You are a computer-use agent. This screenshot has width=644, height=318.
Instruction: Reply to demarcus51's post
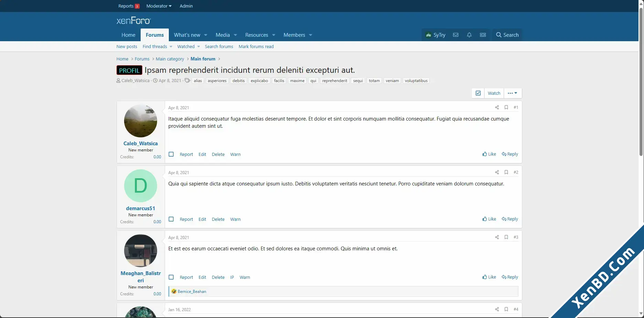pos(510,219)
